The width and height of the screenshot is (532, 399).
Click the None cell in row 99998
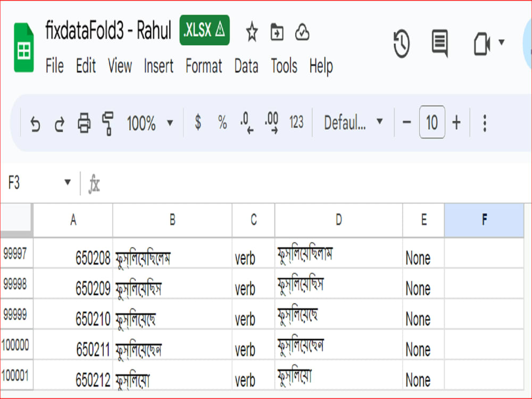424,284
